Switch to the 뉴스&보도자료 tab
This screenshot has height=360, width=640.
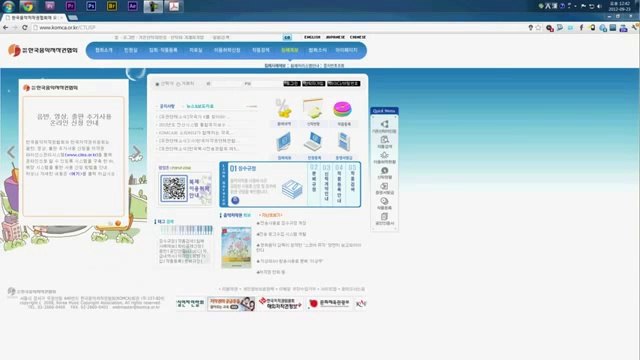[200, 106]
